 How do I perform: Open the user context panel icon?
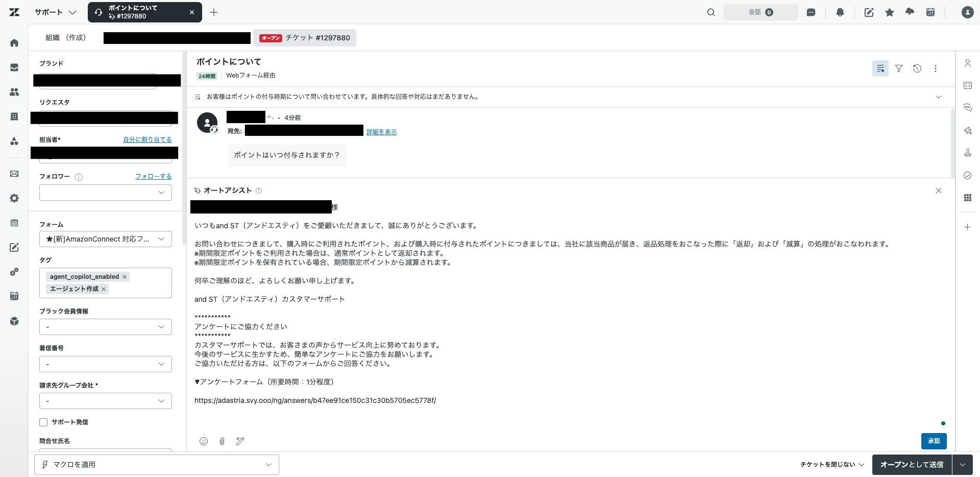point(968,63)
